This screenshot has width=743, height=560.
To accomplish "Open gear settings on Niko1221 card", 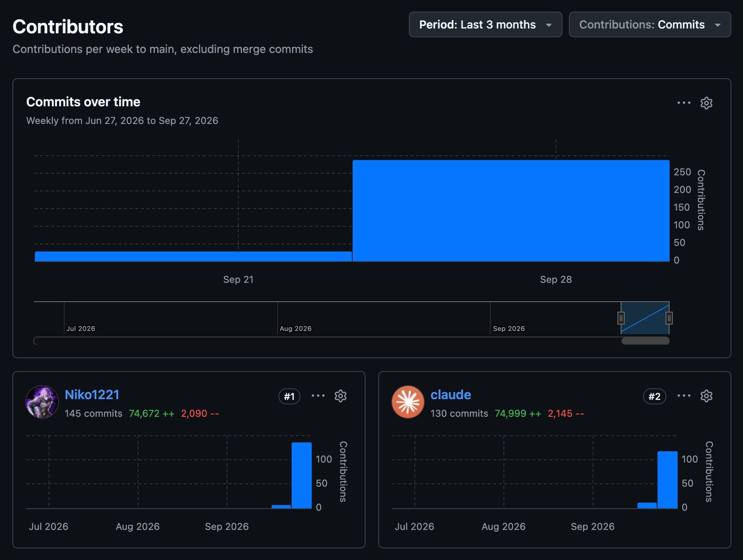I will pos(340,396).
